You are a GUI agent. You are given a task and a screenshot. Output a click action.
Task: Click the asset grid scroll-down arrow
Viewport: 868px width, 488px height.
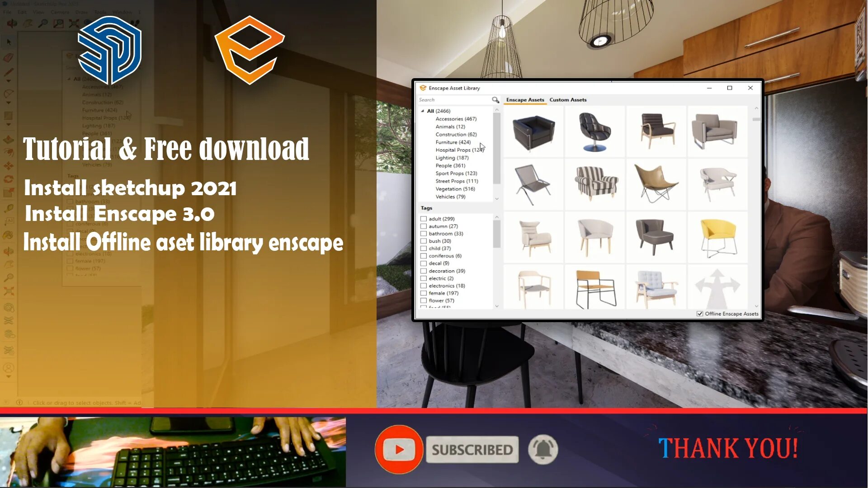(x=756, y=306)
